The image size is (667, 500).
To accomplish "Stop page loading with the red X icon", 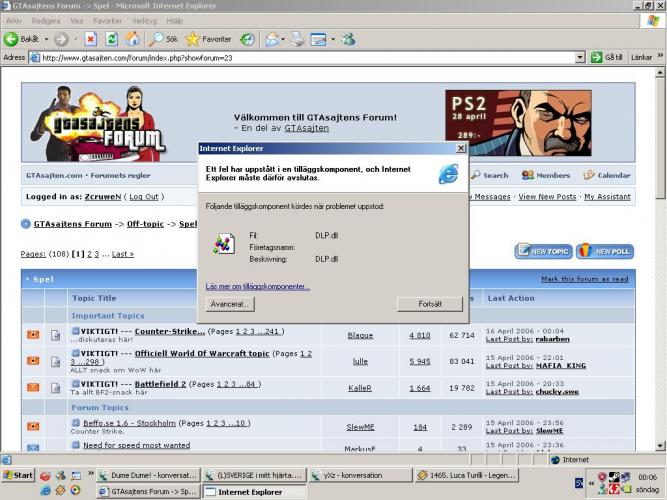I will [x=90, y=39].
